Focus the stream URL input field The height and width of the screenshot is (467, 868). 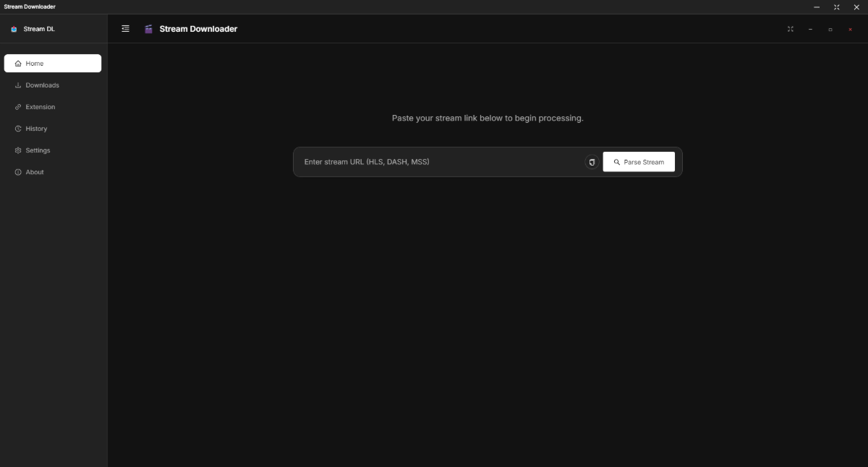click(441, 162)
